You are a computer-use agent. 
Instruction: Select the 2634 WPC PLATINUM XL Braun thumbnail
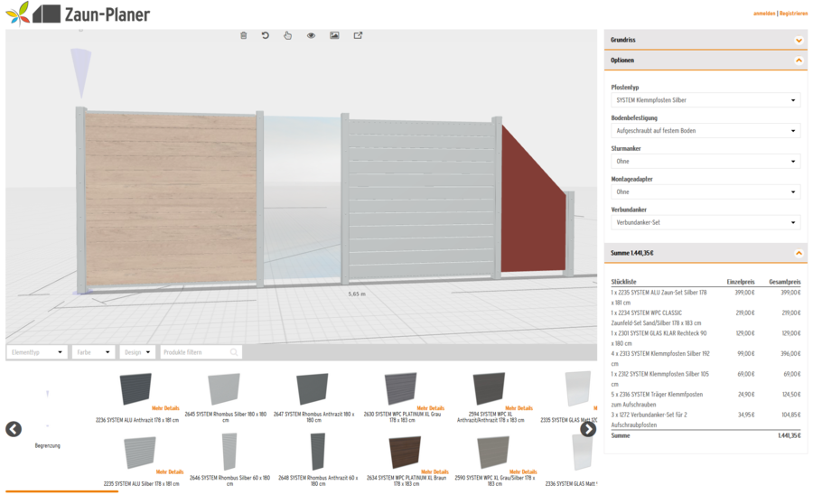pos(405,453)
